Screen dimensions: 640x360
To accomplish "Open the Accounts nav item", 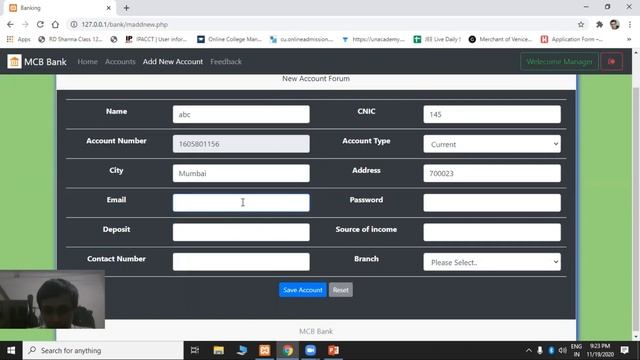I will point(120,62).
